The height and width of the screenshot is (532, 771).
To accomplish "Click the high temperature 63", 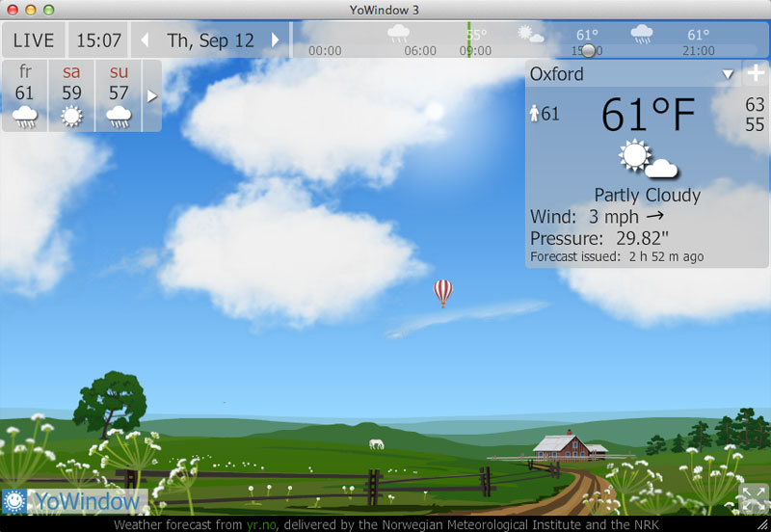I will click(x=755, y=104).
